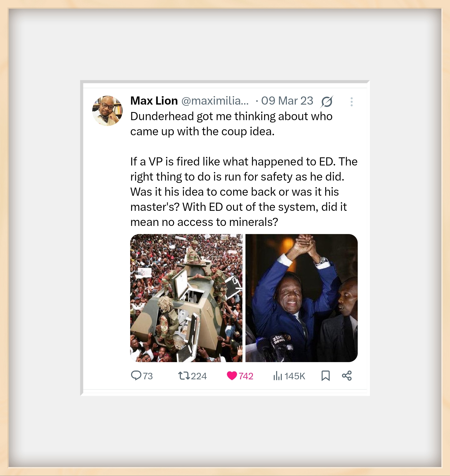Open the photo of man with raised hands
The width and height of the screenshot is (450, 476).
point(301,298)
